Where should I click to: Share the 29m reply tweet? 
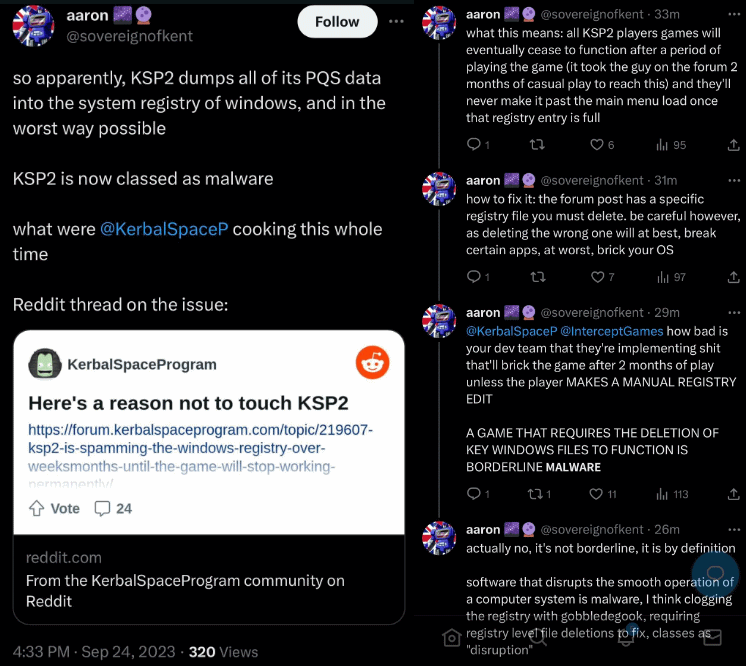[735, 494]
